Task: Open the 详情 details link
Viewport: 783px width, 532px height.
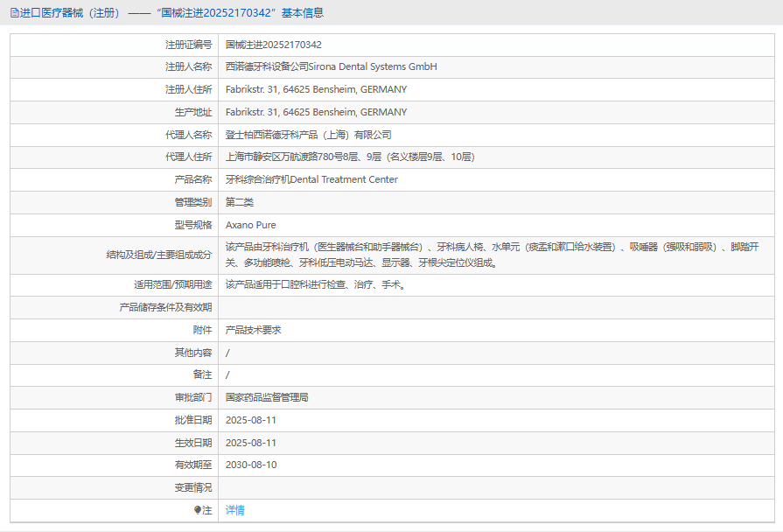Action: (x=234, y=510)
